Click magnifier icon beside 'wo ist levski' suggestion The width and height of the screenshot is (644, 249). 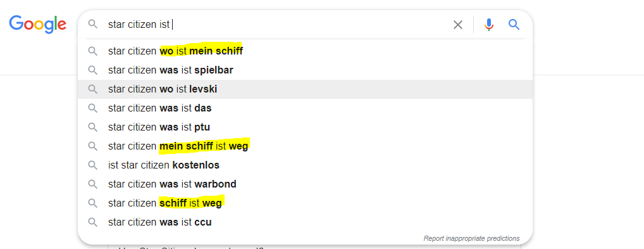[x=93, y=89]
